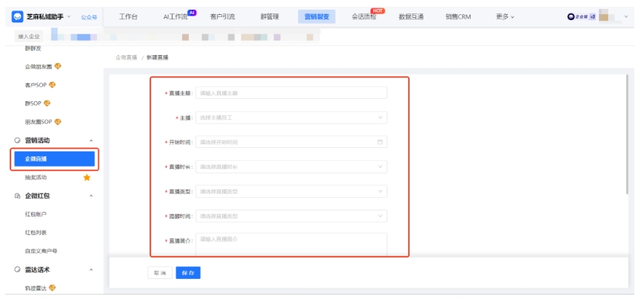Click the calendar icon in 开始时间 field
The height and width of the screenshot is (302, 644).
click(381, 142)
